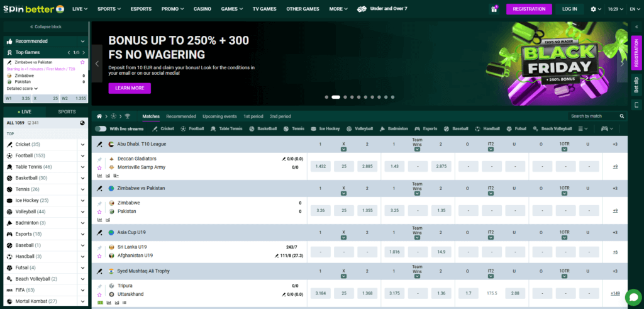Switch to 1st period tab
The height and width of the screenshot is (309, 644).
pos(253,116)
